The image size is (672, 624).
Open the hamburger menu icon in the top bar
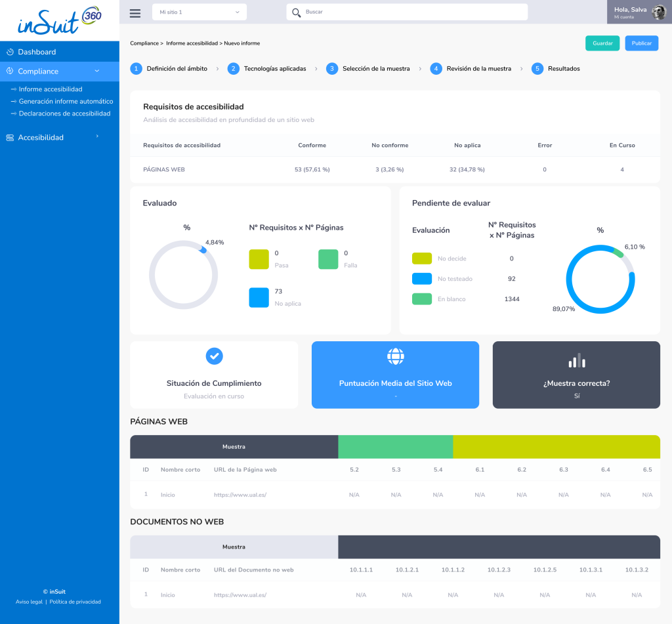(x=135, y=12)
